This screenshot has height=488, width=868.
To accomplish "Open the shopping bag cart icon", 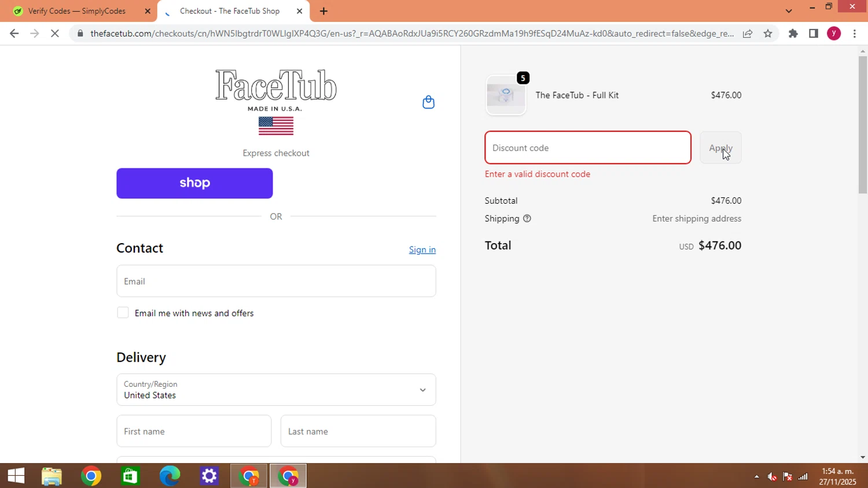I will click(428, 102).
